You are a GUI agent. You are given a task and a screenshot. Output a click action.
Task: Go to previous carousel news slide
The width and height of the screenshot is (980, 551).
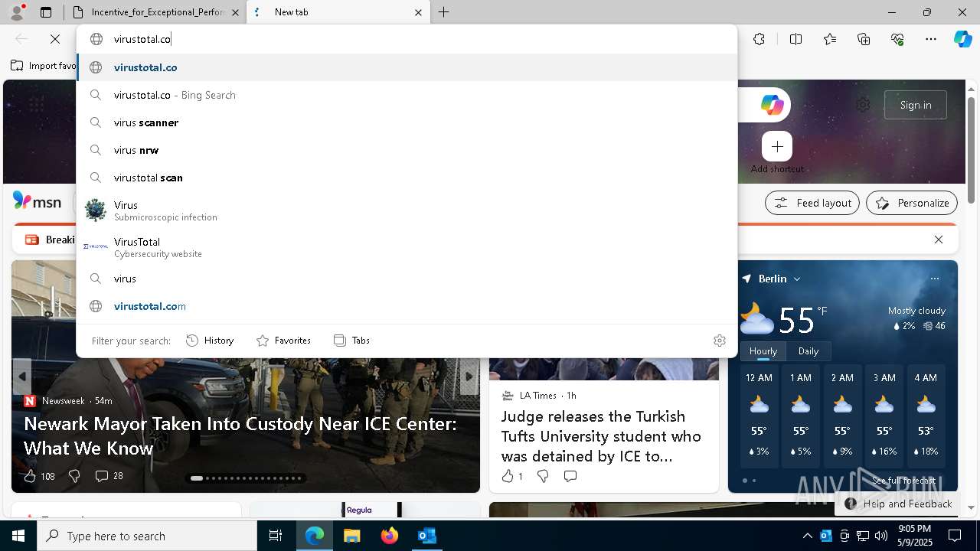pyautogui.click(x=22, y=377)
